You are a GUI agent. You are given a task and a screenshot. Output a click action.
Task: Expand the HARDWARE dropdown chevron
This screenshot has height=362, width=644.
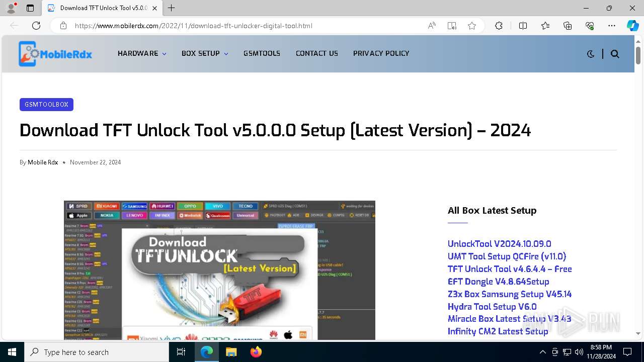164,54
